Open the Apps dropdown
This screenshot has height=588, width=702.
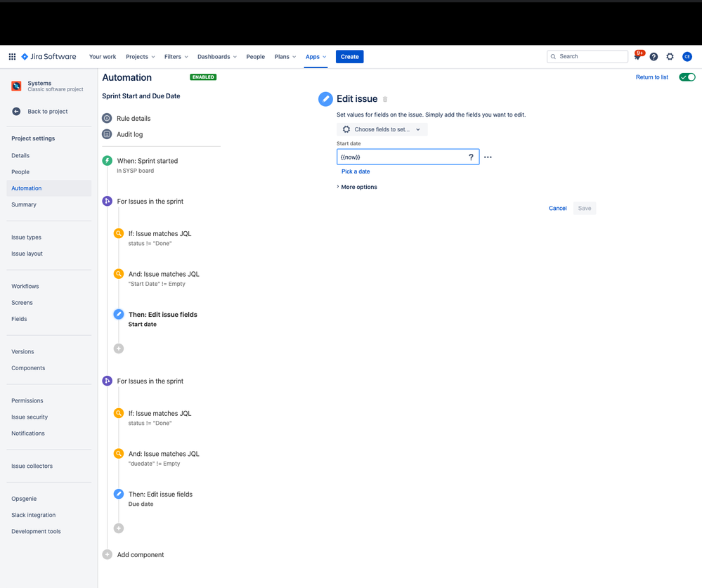coord(316,57)
